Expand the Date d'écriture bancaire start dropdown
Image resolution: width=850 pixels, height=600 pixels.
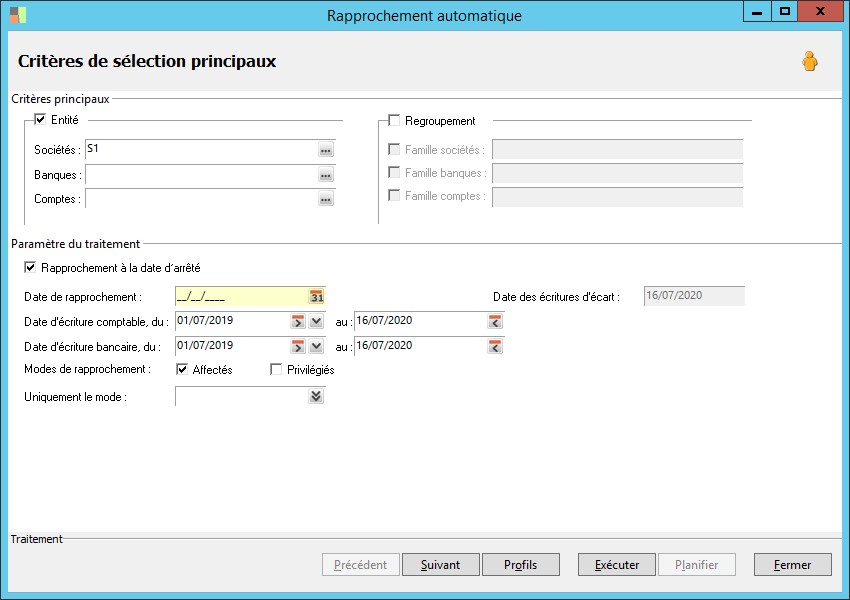316,346
